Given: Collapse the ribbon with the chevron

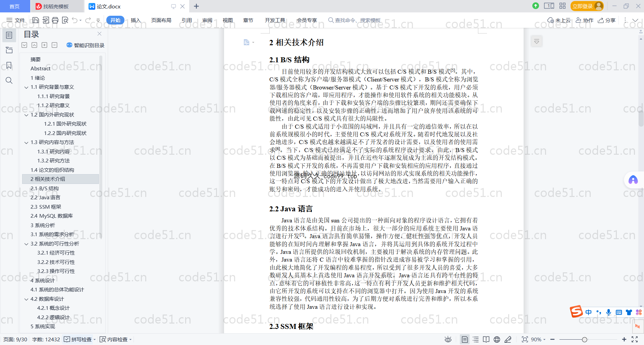Looking at the screenshot, I should [x=635, y=20].
